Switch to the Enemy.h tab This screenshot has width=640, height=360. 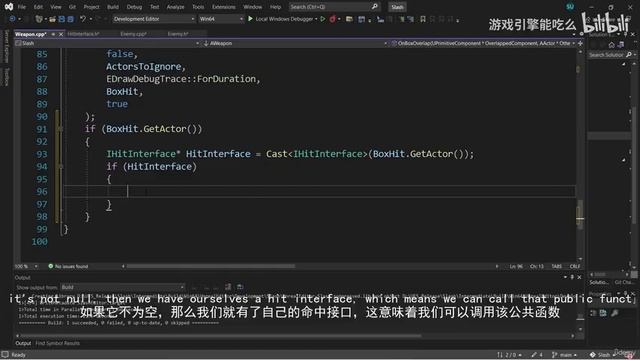coord(178,34)
